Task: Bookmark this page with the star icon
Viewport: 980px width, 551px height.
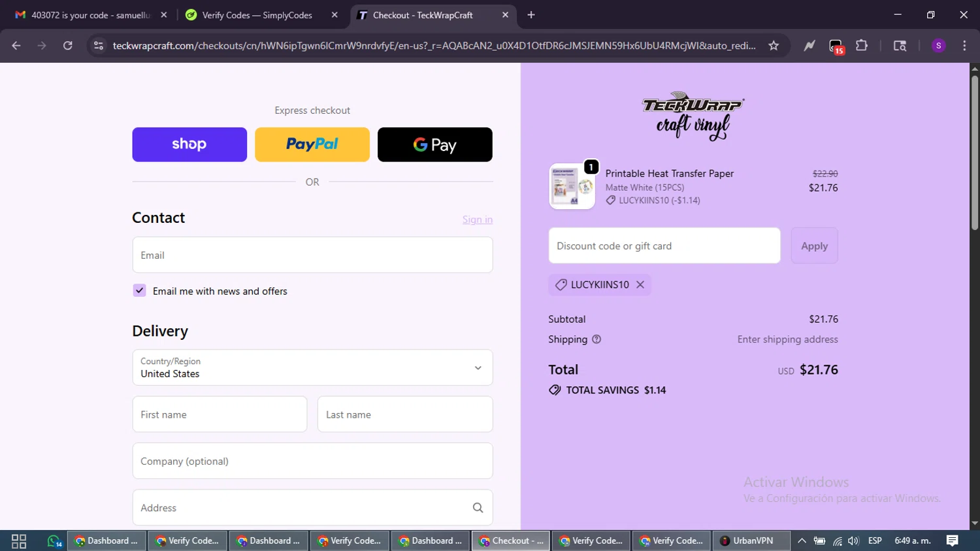Action: (774, 46)
